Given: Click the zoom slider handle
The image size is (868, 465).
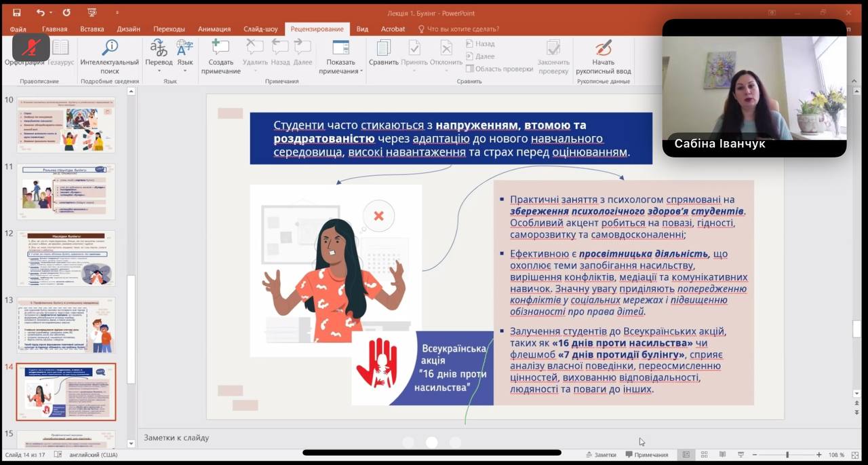Looking at the screenshot, I should point(787,455).
